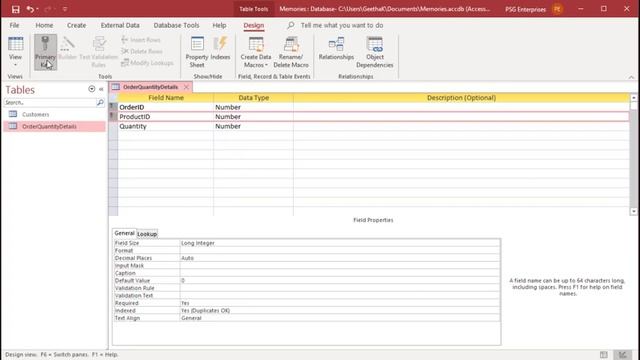Click the Field Size value Long Integer

(x=340, y=243)
